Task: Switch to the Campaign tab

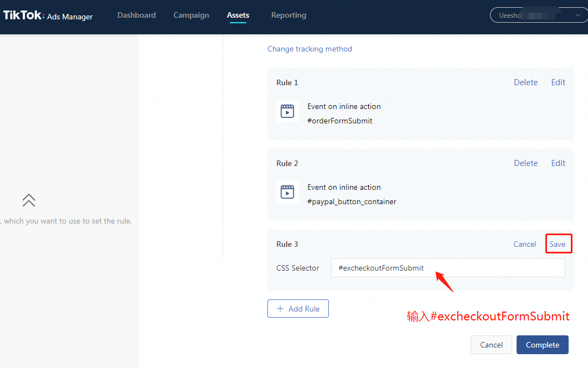Action: (x=191, y=15)
